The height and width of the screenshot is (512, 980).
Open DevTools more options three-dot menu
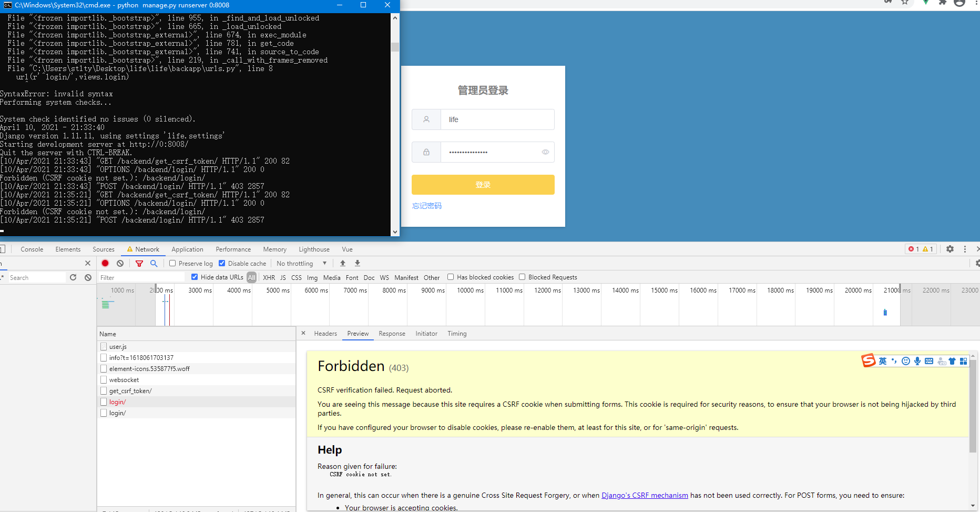click(x=965, y=249)
